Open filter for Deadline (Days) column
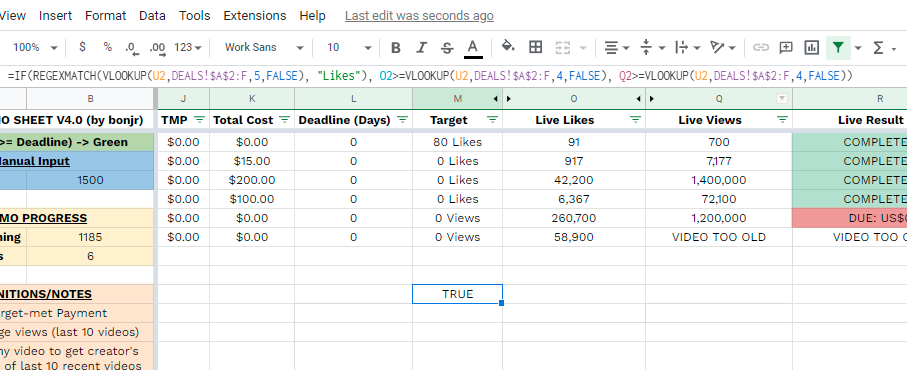Viewport: 907px width, 370px height. (403, 120)
